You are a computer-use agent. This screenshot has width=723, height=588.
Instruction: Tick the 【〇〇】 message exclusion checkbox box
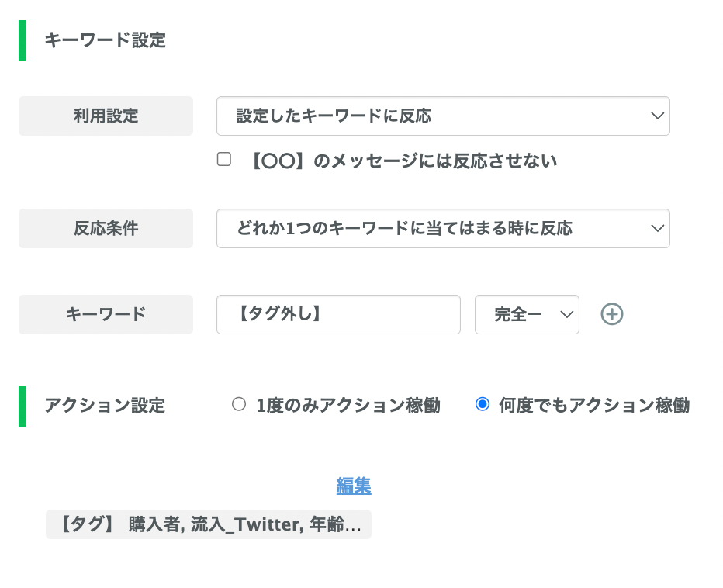224,160
